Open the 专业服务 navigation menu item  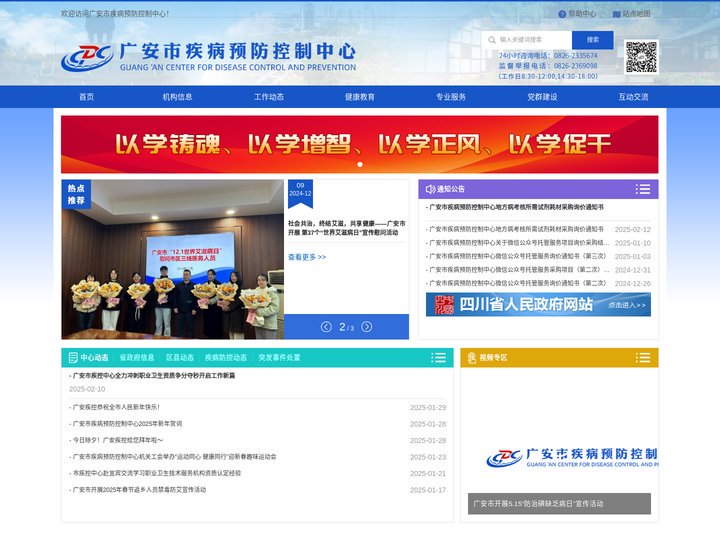[x=451, y=97]
